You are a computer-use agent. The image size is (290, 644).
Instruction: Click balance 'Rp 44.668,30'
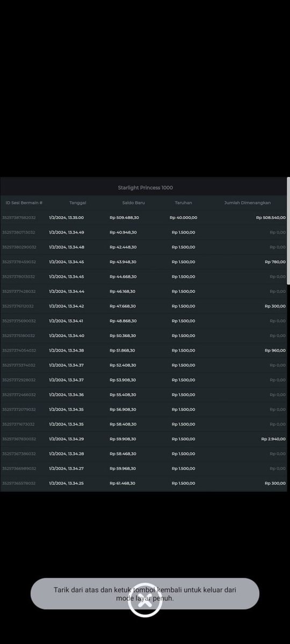point(123,276)
